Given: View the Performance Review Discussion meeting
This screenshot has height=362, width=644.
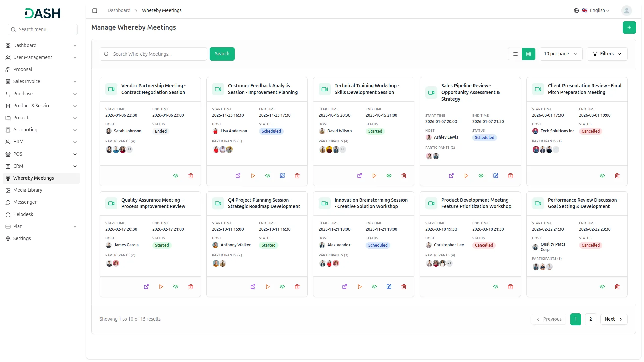Looking at the screenshot, I should coord(602,287).
